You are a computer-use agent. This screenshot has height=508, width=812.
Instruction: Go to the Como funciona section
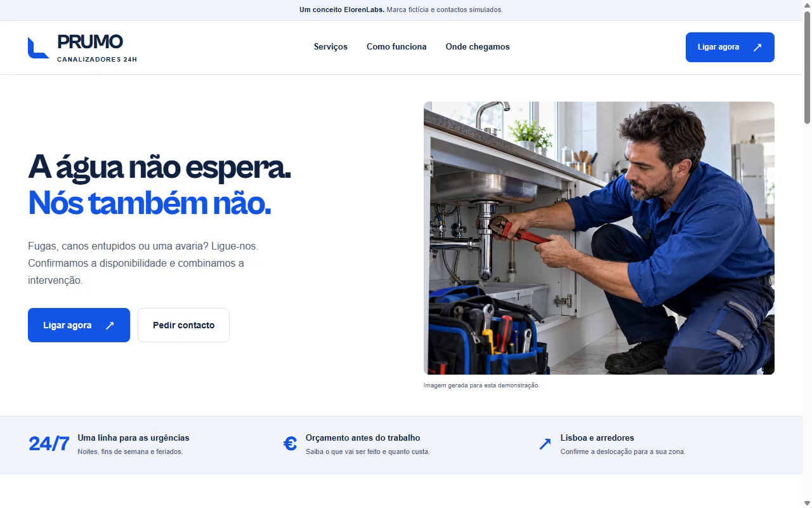tap(396, 47)
